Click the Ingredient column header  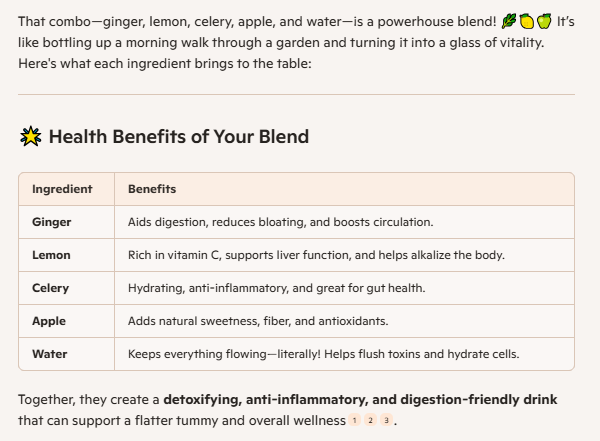click(62, 189)
